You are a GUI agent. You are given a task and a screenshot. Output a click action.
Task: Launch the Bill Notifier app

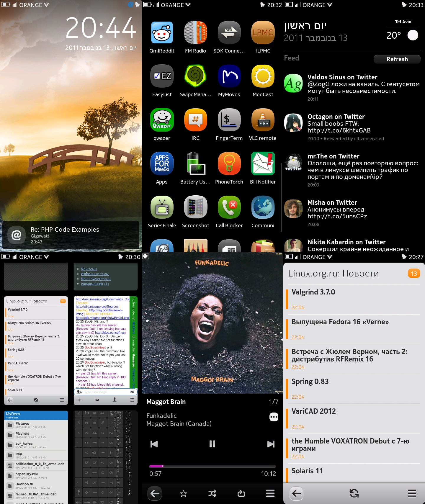point(263,163)
